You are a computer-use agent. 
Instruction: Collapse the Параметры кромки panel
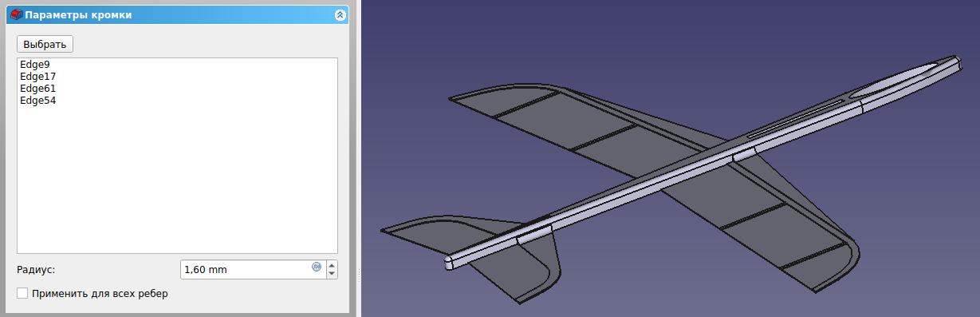(x=340, y=14)
